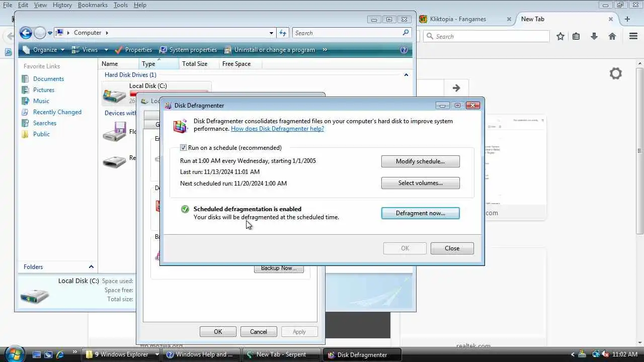
Task: Open the Views dropdown arrow
Action: coord(106,50)
